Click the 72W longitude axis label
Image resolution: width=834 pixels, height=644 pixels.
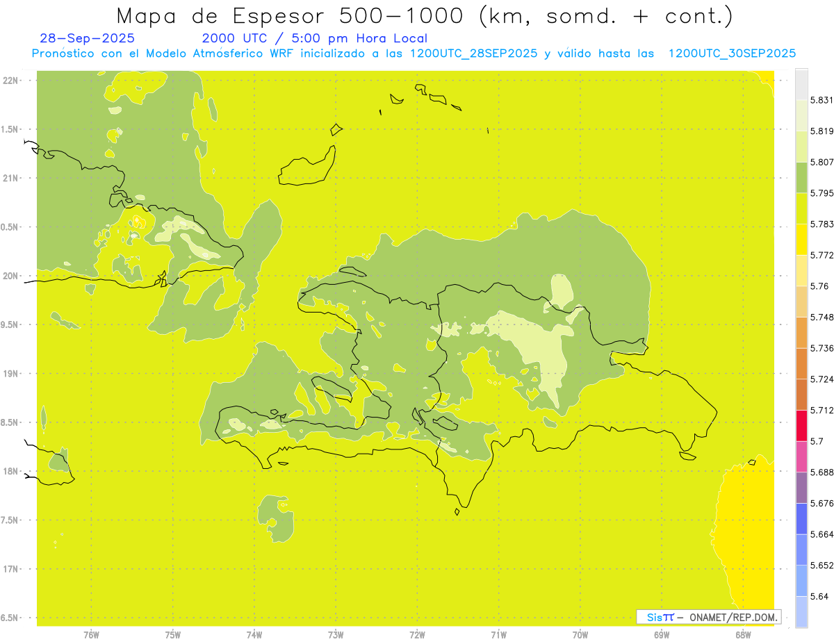(x=417, y=635)
